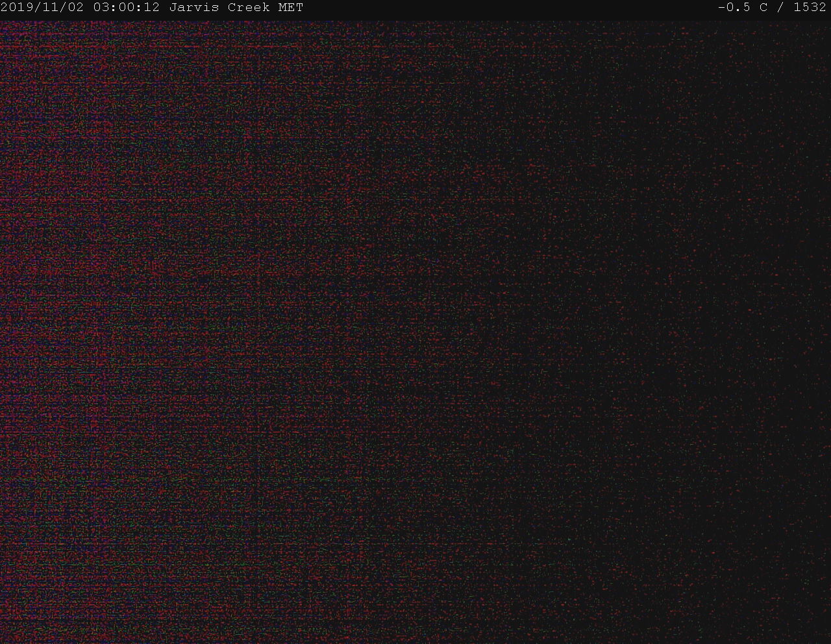Click the darker right side of the camera image

tap(714, 325)
